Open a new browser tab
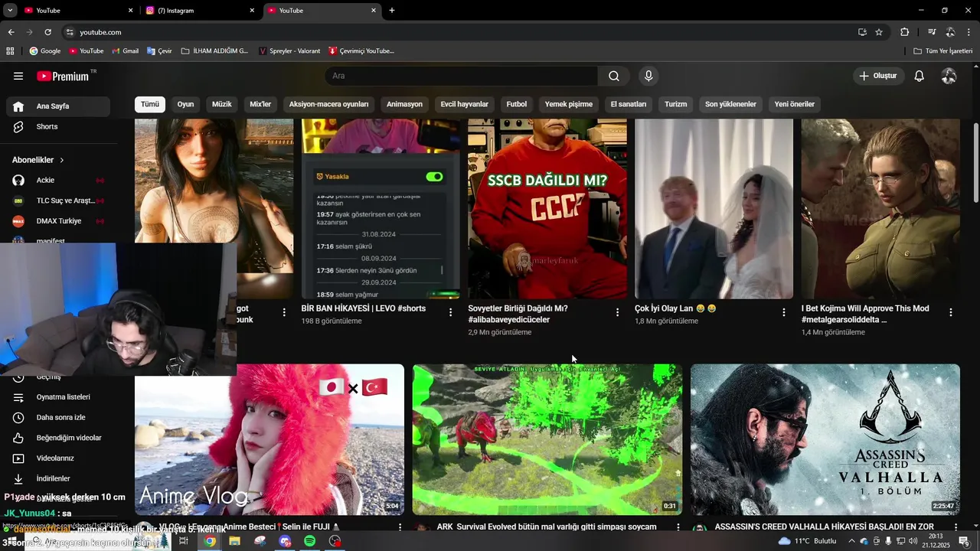This screenshot has width=980, height=551. tap(392, 11)
